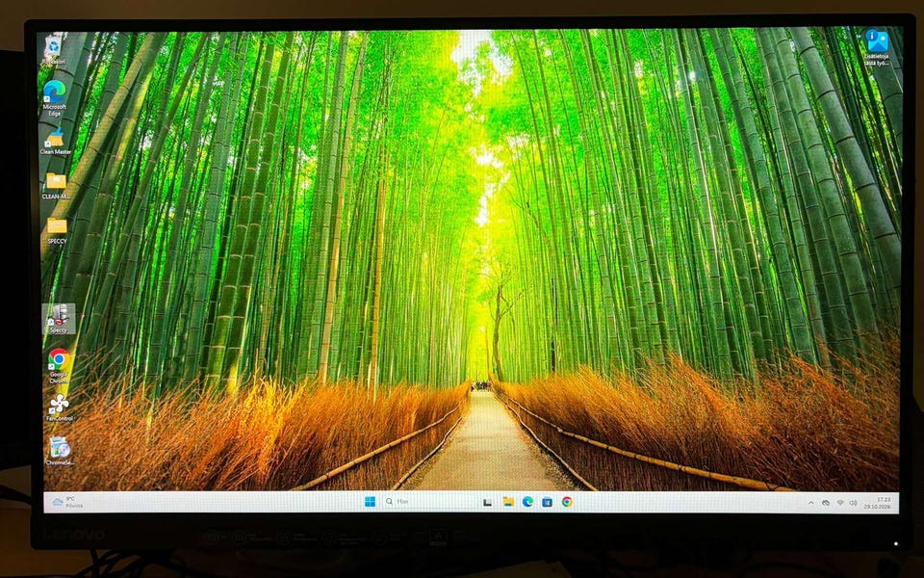Open File Explorer from the taskbar
The height and width of the screenshot is (578, 924).
508,501
